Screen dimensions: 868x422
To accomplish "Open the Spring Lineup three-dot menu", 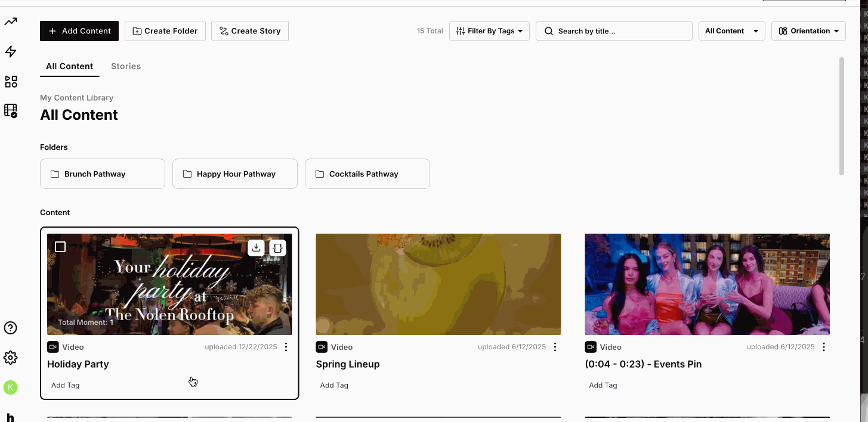I will [555, 347].
